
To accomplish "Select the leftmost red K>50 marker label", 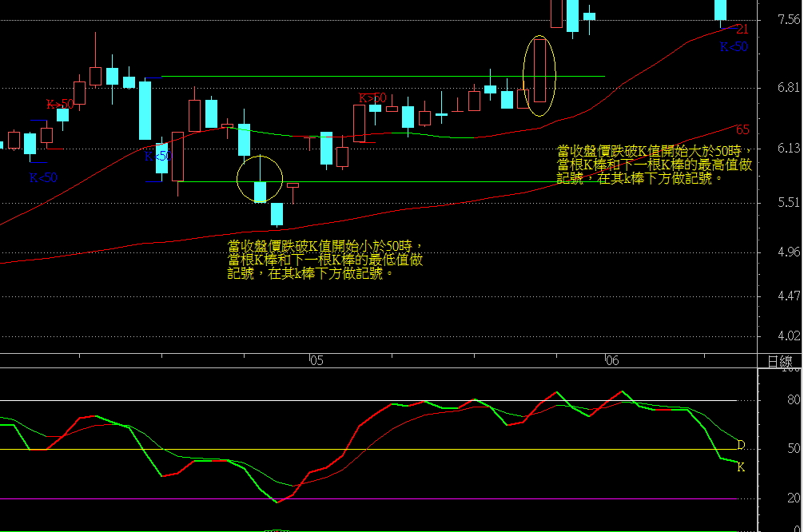I will click(x=60, y=105).
